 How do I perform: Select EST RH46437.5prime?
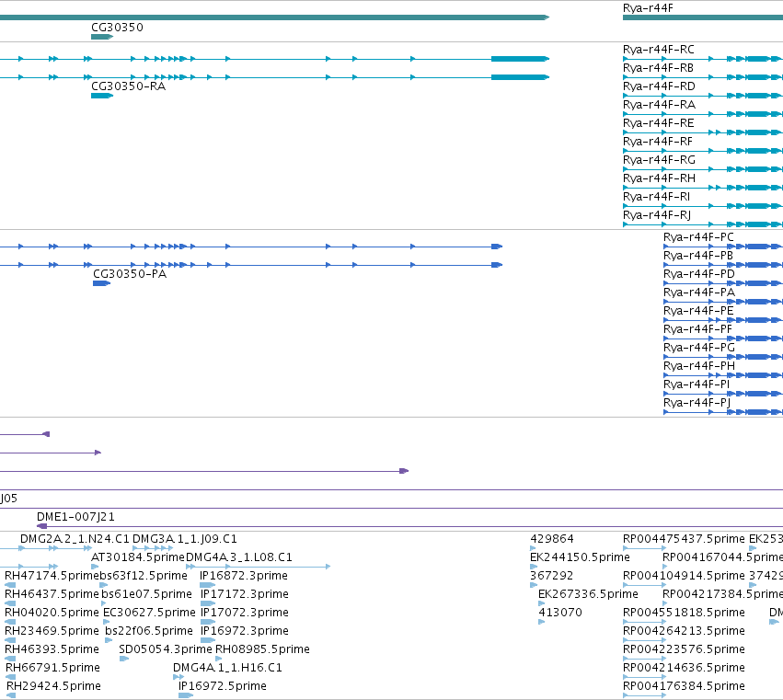point(52,594)
